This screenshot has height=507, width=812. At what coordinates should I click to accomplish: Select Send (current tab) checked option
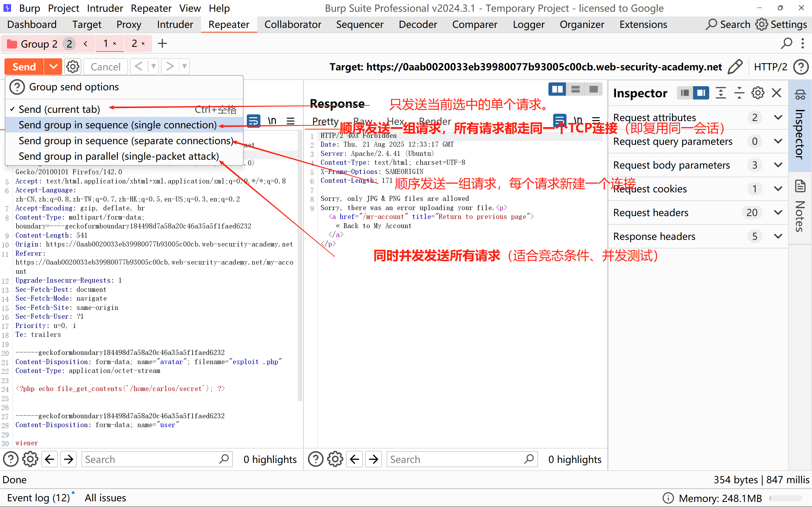tap(59, 109)
